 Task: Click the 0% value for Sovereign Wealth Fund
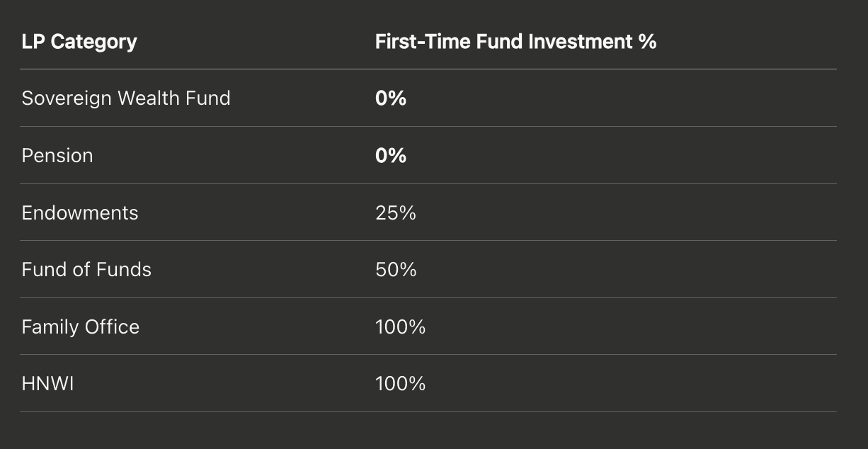(x=391, y=98)
